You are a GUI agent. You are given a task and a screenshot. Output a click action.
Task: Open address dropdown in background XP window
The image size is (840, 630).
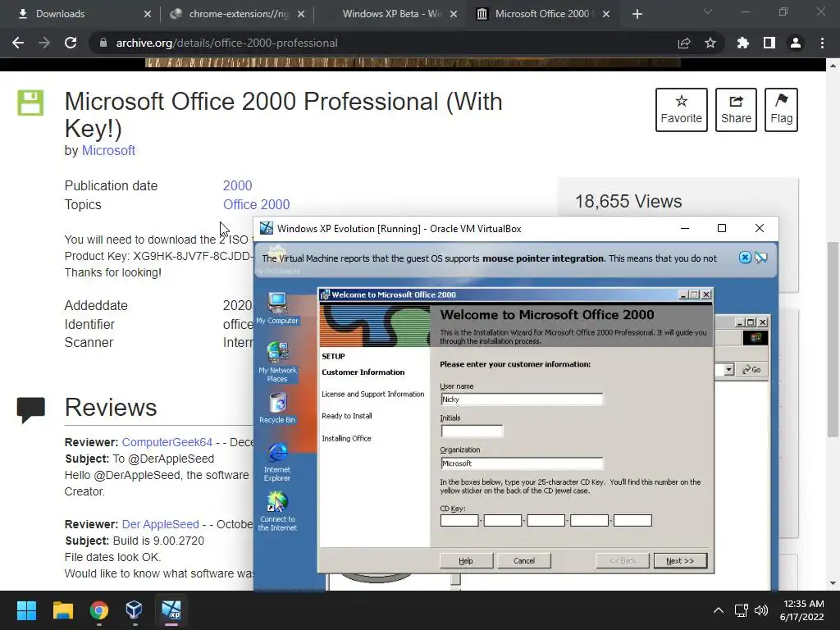[728, 370]
